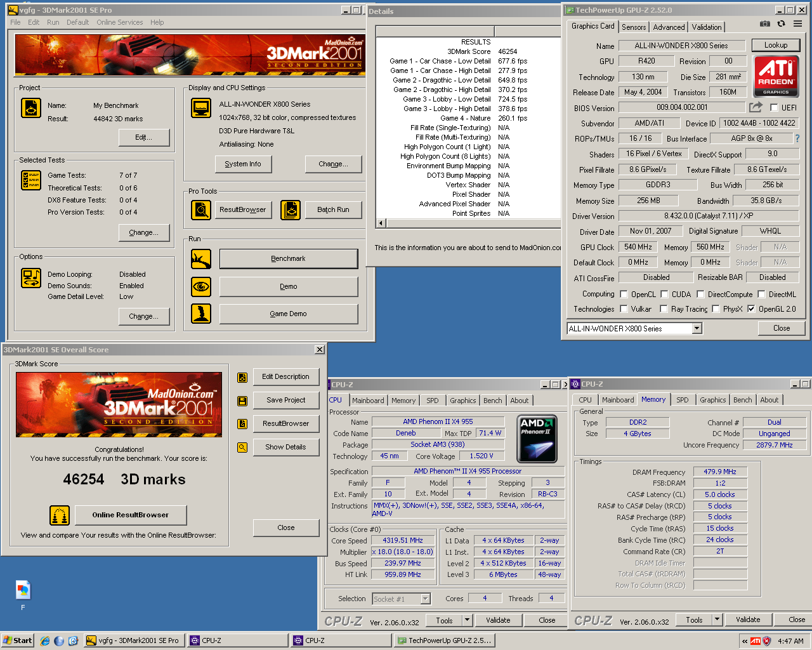This screenshot has height=650, width=812.
Task: Start the Benchmark run
Action: tap(289, 259)
